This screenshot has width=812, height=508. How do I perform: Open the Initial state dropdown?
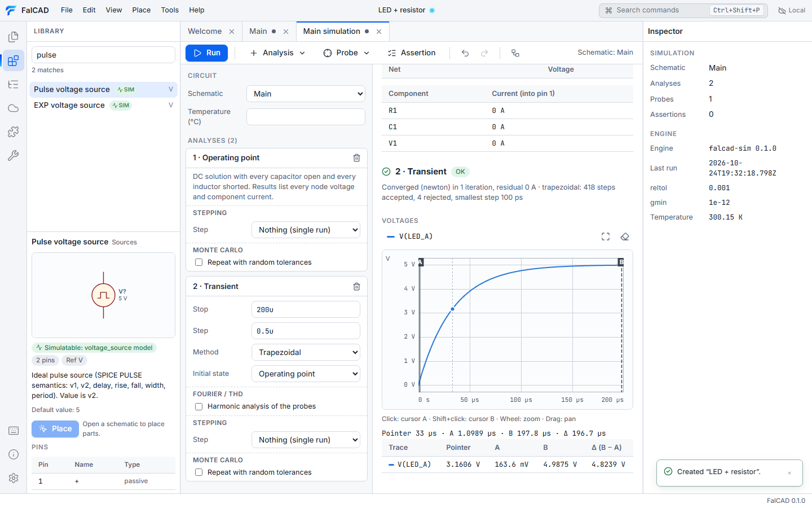[306, 374]
